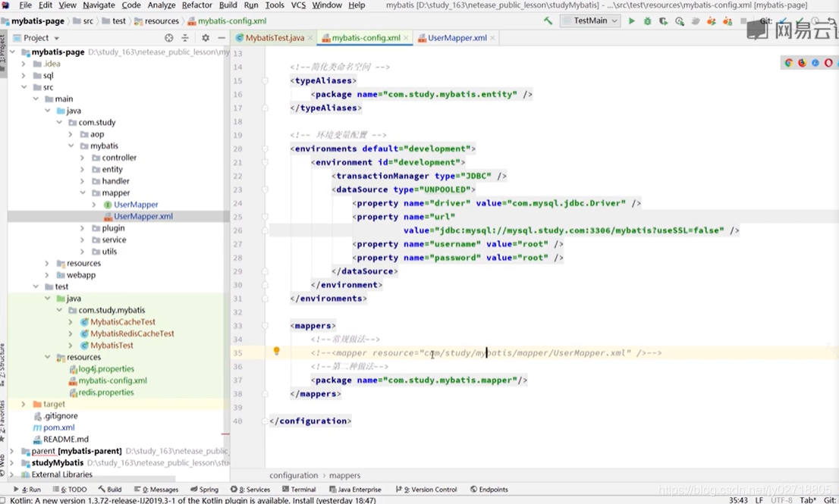The height and width of the screenshot is (504, 839).
Task: Open the VCS menu
Action: pos(298,5)
